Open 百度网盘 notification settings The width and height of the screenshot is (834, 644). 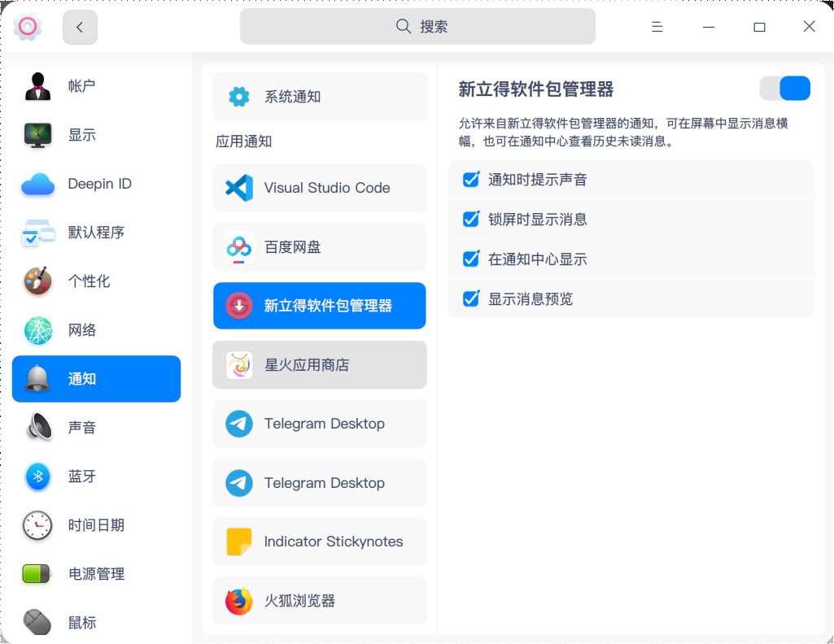320,247
